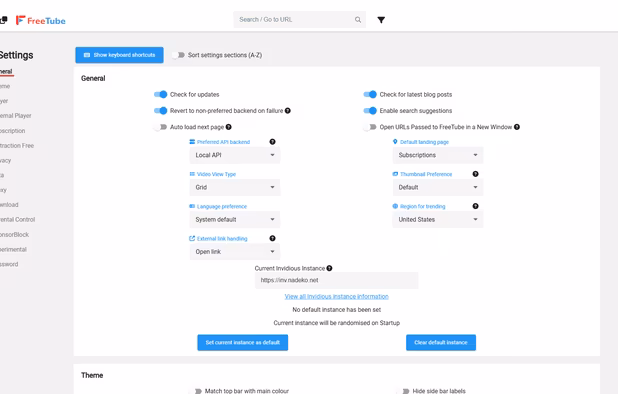Show help for External link handling
The image size is (618, 394).
point(272,238)
